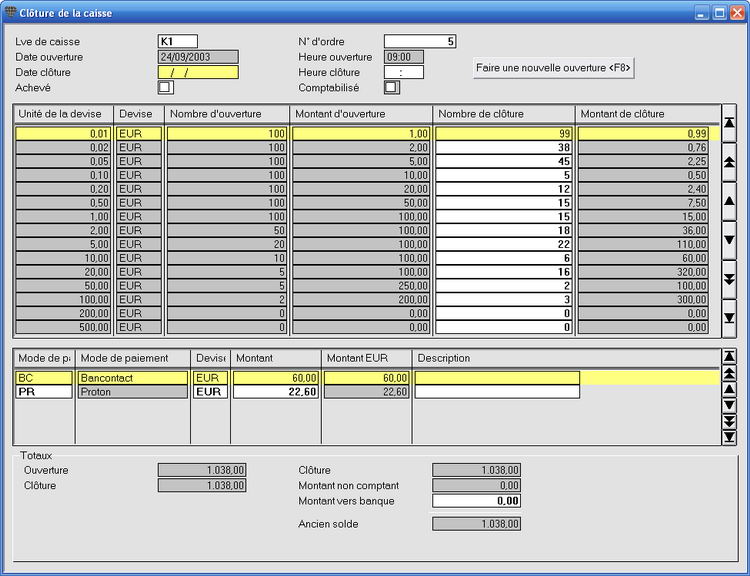Viewport: 750px width, 576px height.
Task: Click Nombre de clôture cell with 38
Action: tap(504, 147)
